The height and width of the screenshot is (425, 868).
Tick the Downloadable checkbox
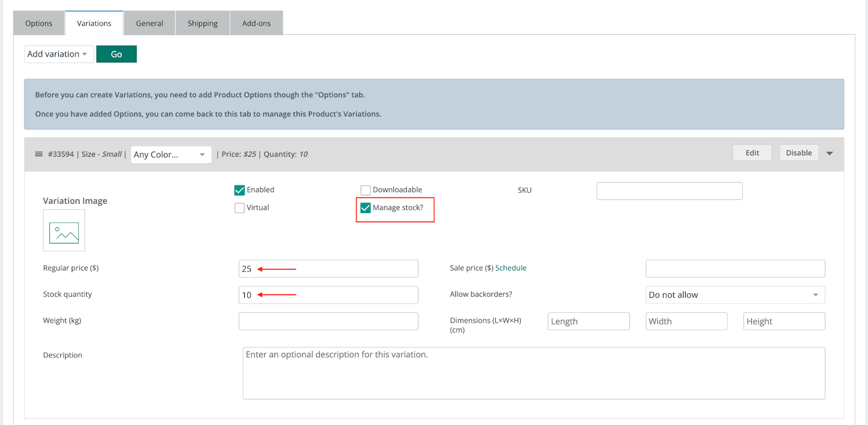click(x=366, y=190)
